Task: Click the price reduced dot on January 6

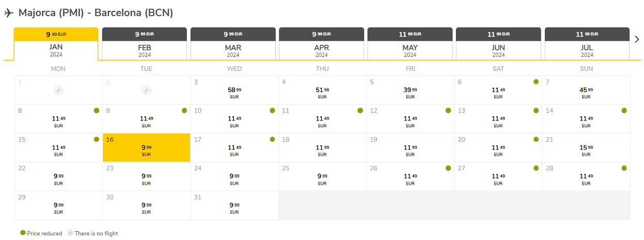Action: pyautogui.click(x=536, y=82)
